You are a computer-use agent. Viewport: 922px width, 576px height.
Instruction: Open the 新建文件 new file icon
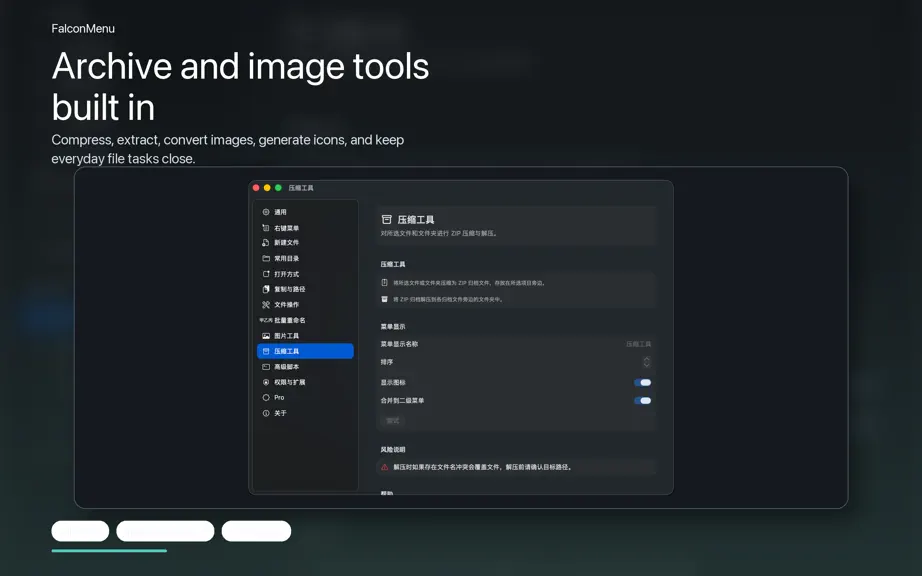tap(266, 243)
